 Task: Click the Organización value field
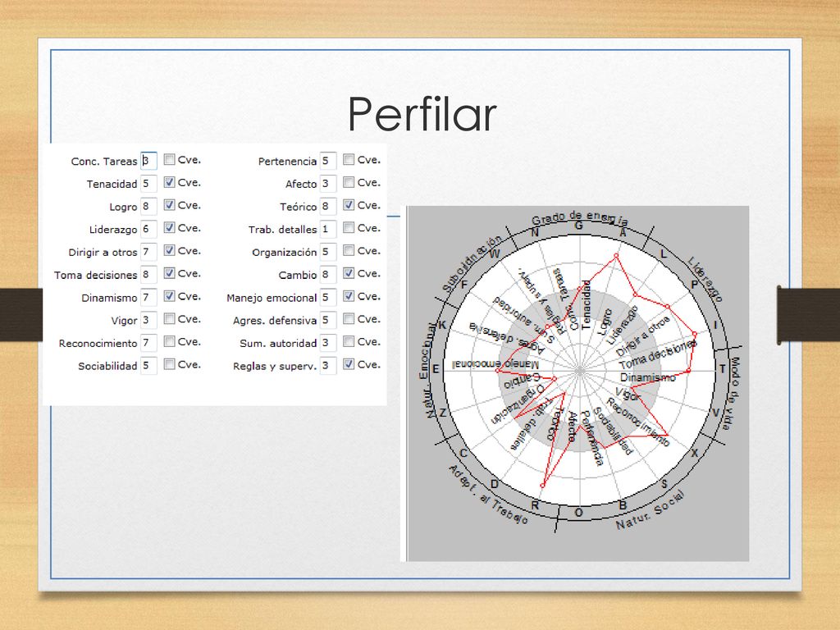click(328, 252)
